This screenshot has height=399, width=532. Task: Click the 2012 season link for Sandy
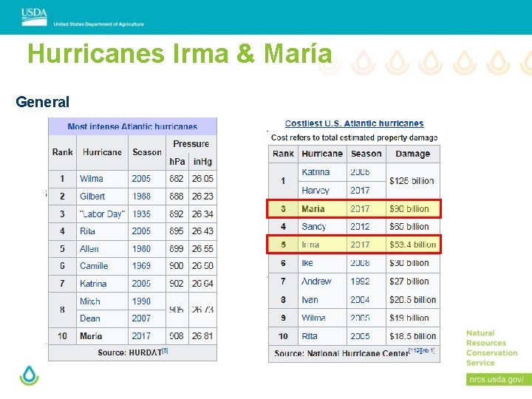point(360,226)
